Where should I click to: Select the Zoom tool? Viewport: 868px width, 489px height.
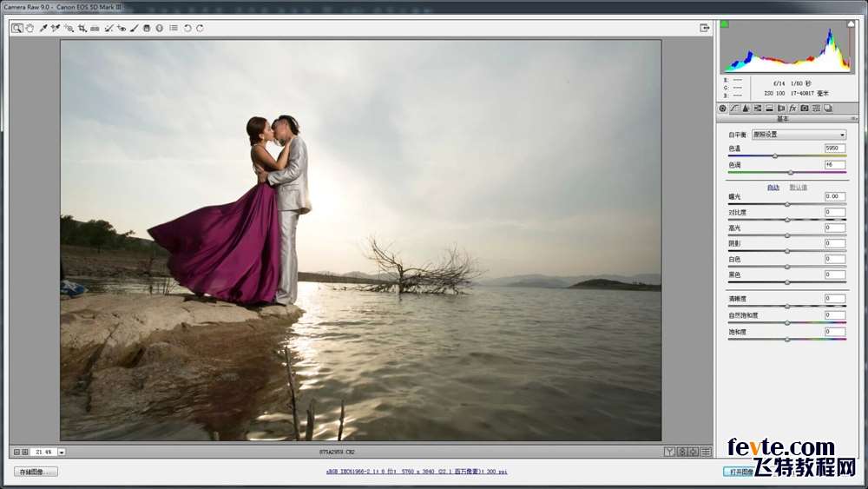click(x=17, y=28)
